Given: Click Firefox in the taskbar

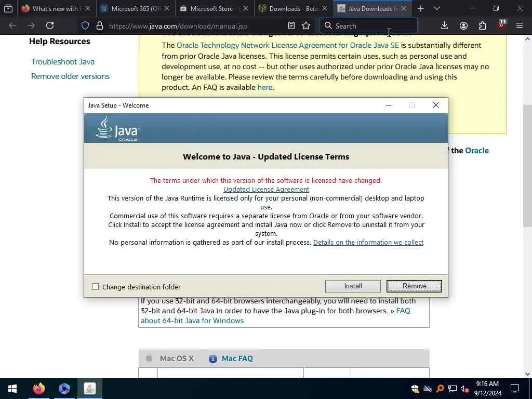Looking at the screenshot, I should pyautogui.click(x=38, y=389).
